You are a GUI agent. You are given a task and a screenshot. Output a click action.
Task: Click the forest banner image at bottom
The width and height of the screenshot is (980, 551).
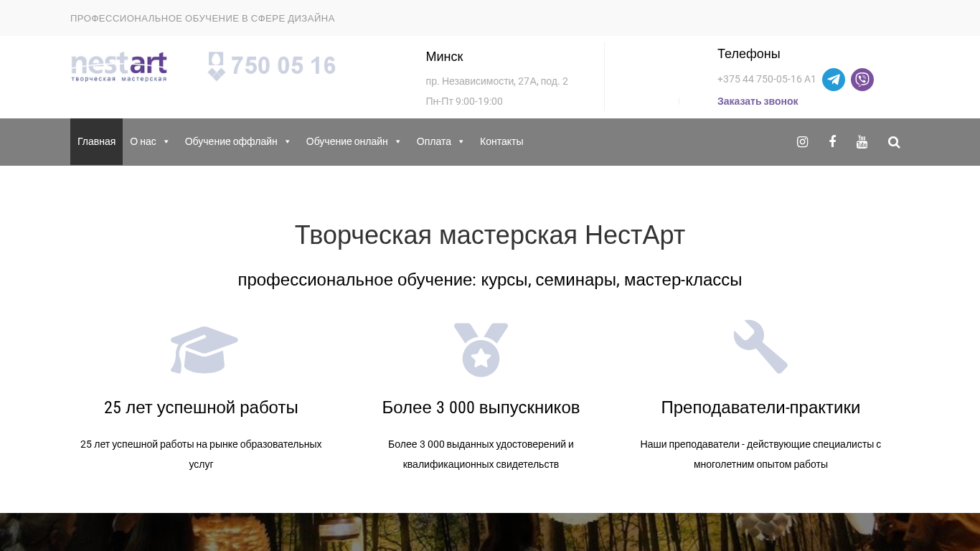(x=490, y=532)
